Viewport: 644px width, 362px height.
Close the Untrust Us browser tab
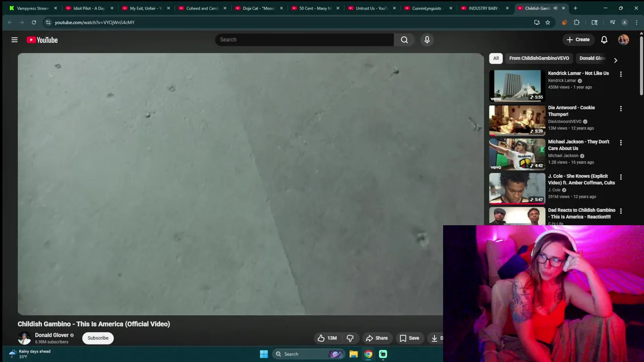click(394, 8)
